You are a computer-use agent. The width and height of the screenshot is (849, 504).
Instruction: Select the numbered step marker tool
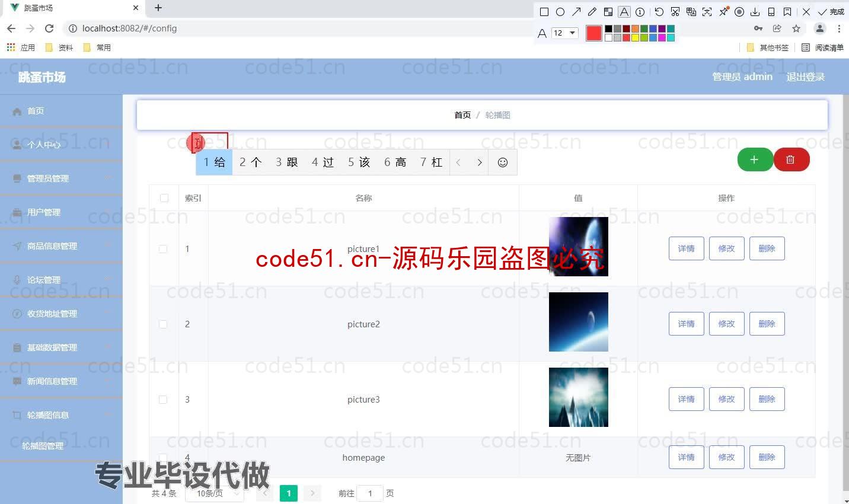tap(640, 12)
